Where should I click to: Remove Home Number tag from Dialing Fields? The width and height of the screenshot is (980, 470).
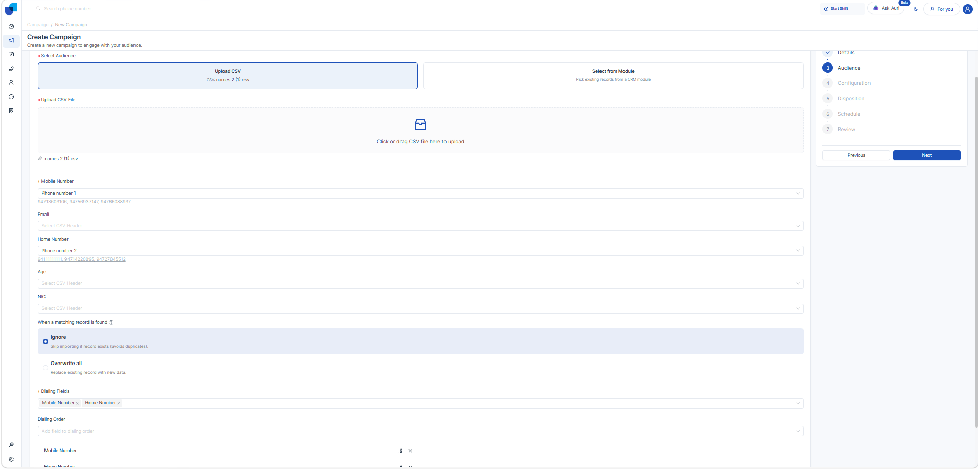[x=119, y=403]
